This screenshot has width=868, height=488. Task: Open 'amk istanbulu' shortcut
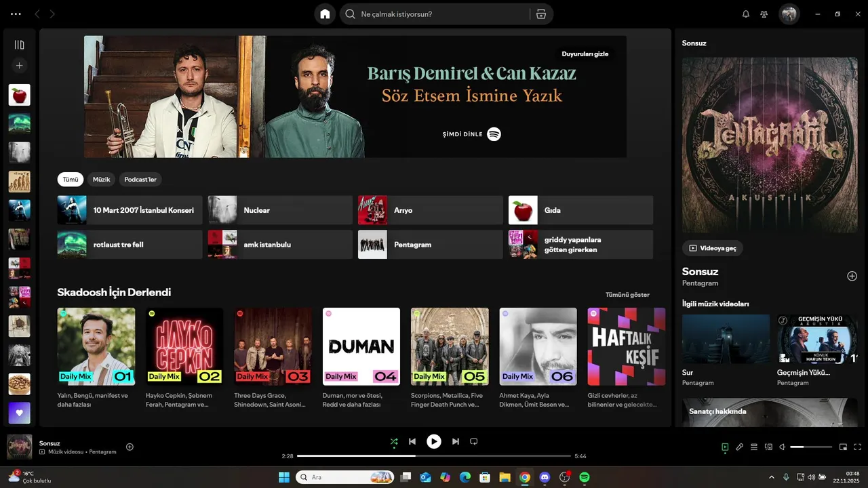point(280,245)
